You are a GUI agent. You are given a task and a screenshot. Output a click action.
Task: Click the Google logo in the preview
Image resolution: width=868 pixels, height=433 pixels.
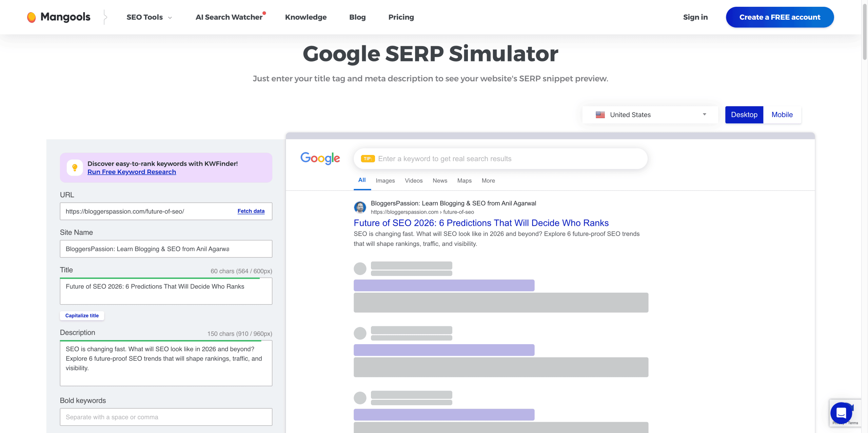pos(320,158)
